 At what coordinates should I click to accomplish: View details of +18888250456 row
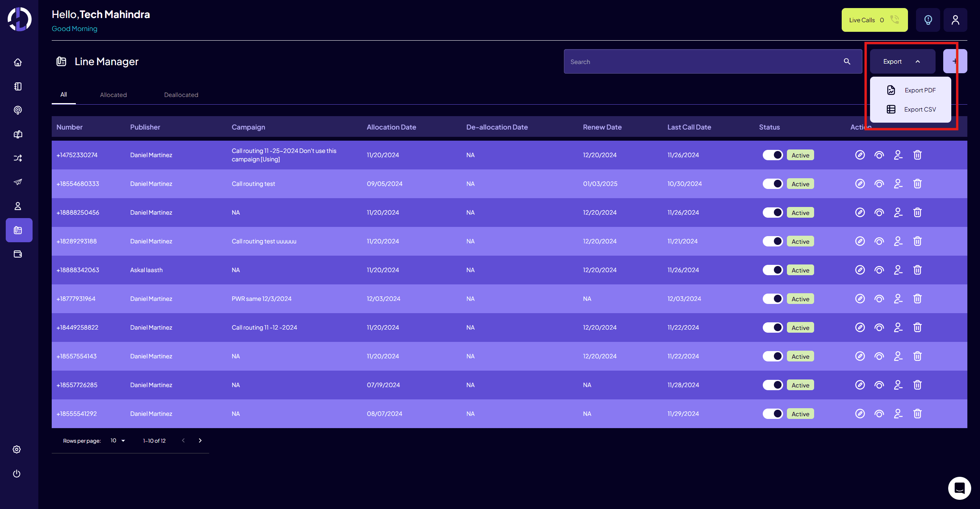coord(879,212)
